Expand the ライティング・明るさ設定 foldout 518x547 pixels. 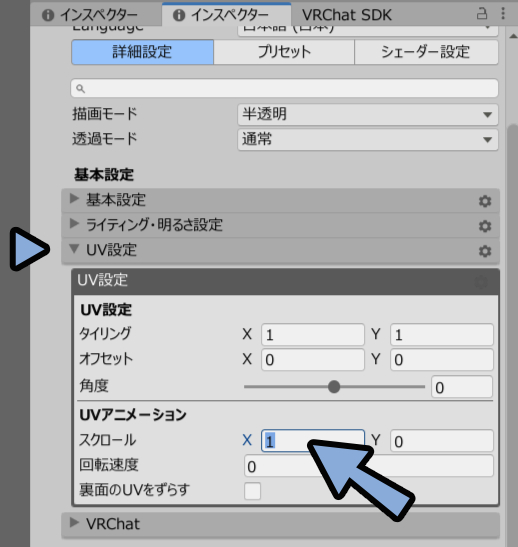[x=74, y=224]
